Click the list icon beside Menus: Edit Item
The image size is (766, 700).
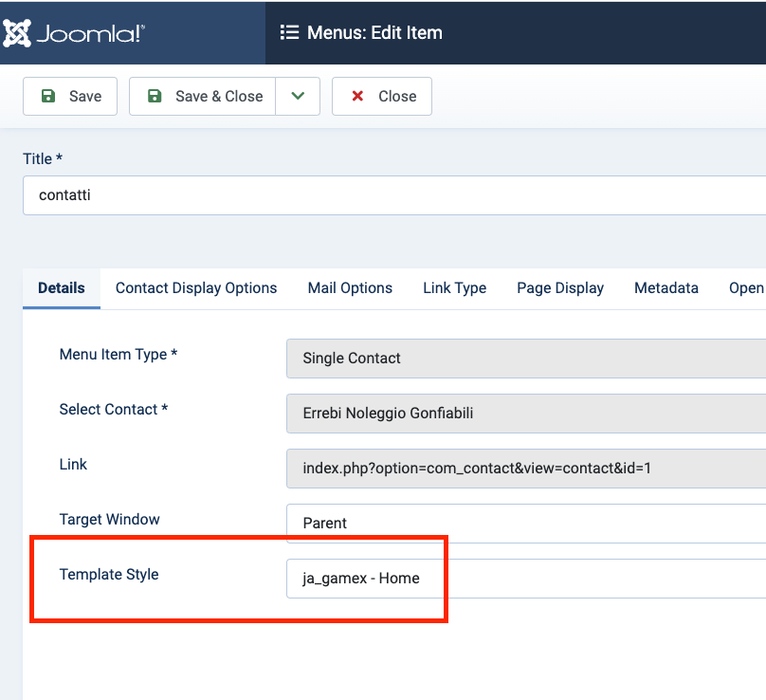289,32
